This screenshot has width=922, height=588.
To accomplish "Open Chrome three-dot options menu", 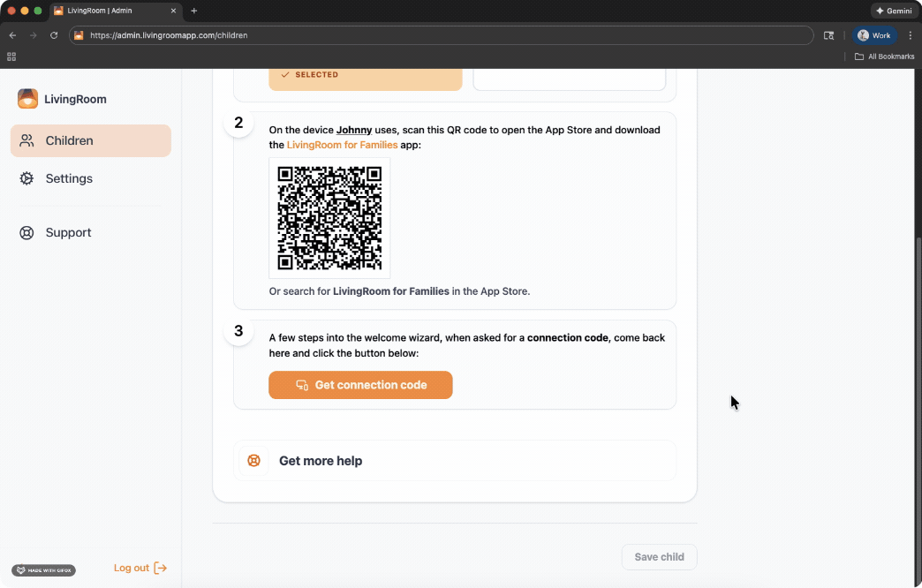I will [910, 35].
